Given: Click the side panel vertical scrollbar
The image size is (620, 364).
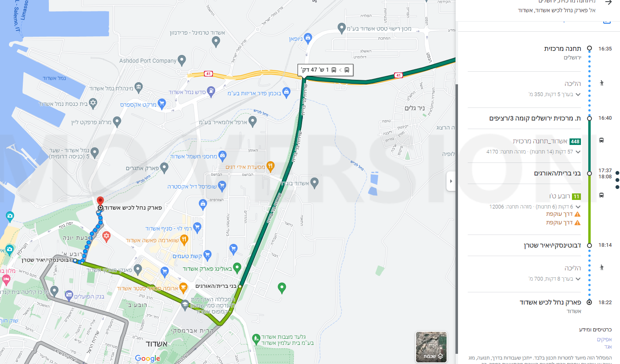Looking at the screenshot, I should tap(457, 220).
